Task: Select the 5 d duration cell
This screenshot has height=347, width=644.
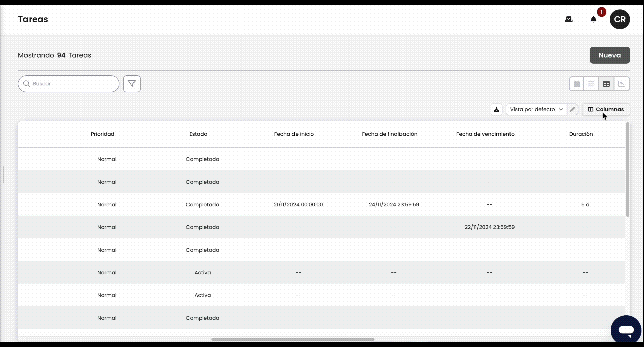Action: click(585, 205)
